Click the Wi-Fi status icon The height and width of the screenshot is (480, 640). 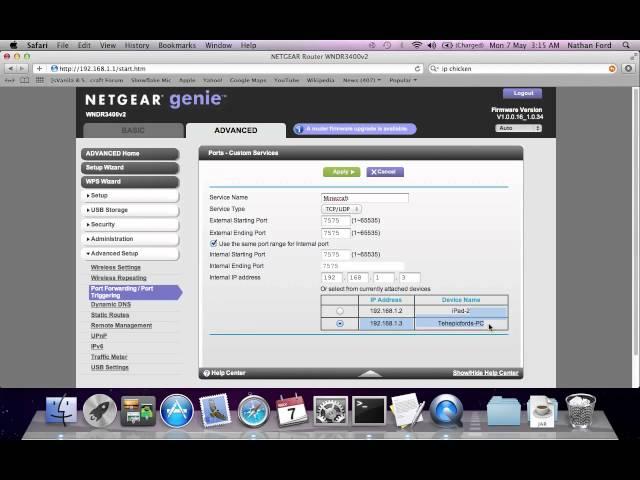416,45
